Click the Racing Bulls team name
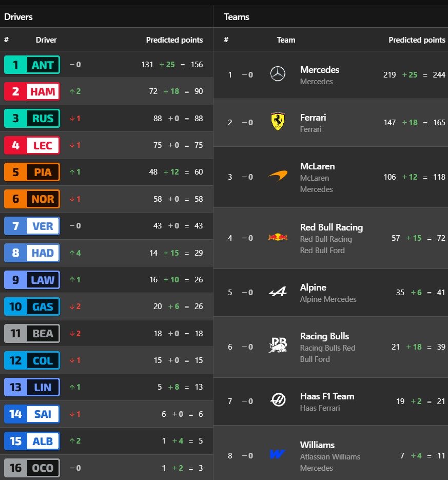The width and height of the screenshot is (448, 480). point(324,336)
